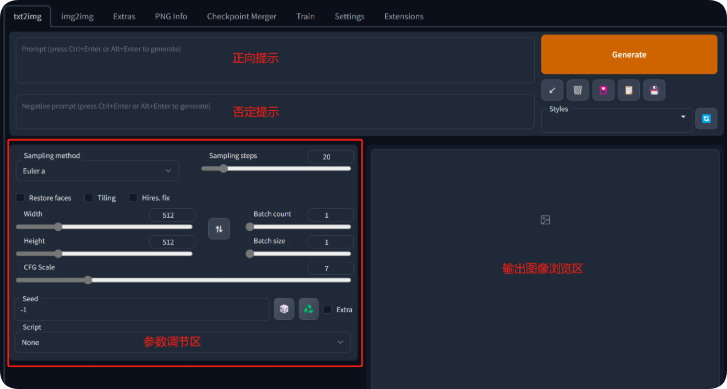Open the Extras tab

[124, 16]
